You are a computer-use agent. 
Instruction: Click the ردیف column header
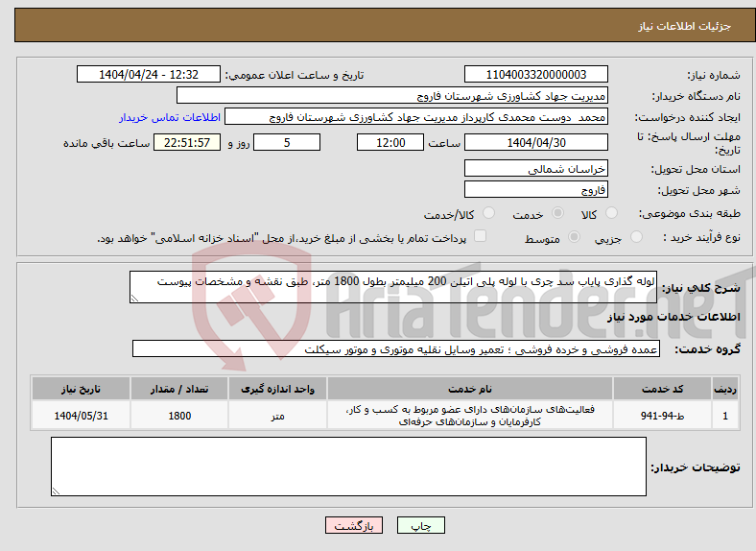(x=725, y=389)
